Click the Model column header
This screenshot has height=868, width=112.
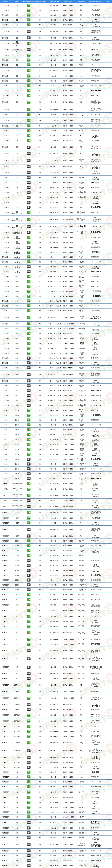tap(17, 2)
